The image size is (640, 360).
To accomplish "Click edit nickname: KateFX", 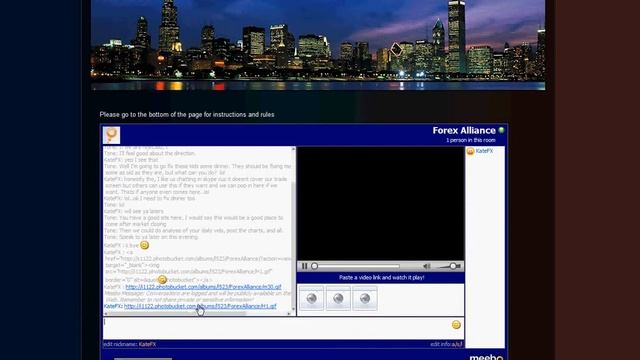I will tap(129, 344).
